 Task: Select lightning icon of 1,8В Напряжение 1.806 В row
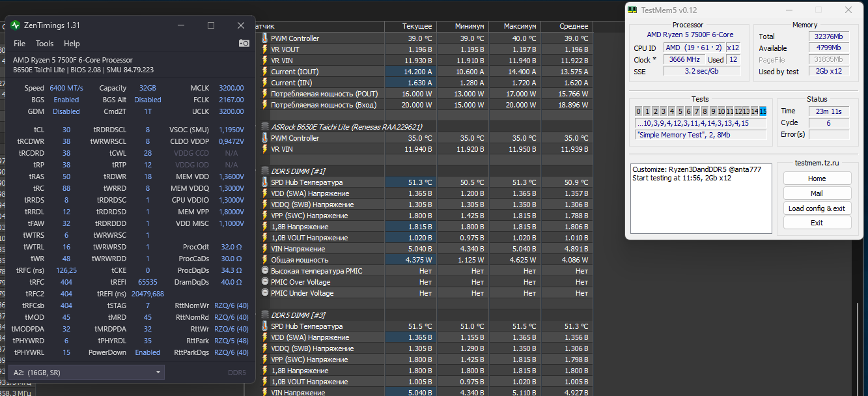point(264,227)
